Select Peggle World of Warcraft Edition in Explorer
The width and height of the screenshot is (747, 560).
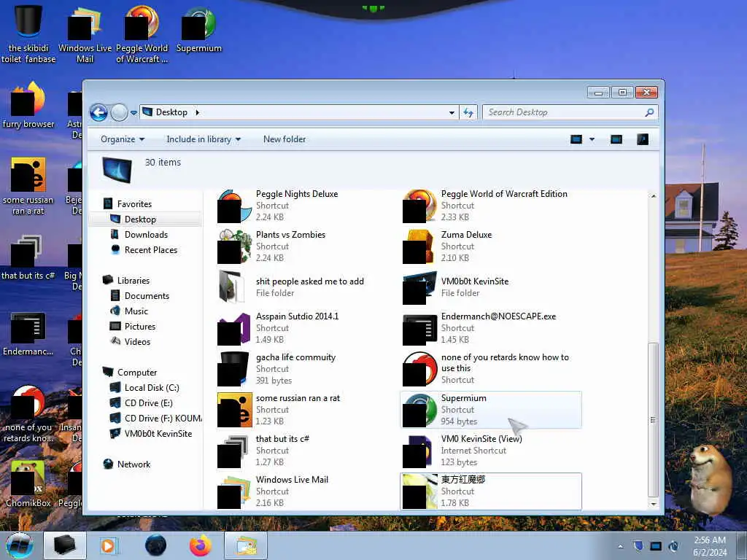point(491,205)
